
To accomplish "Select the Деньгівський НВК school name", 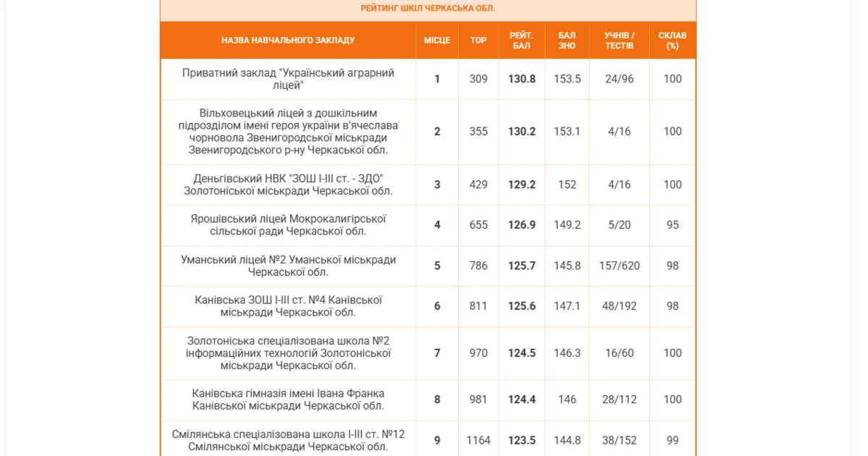I will pos(288,185).
